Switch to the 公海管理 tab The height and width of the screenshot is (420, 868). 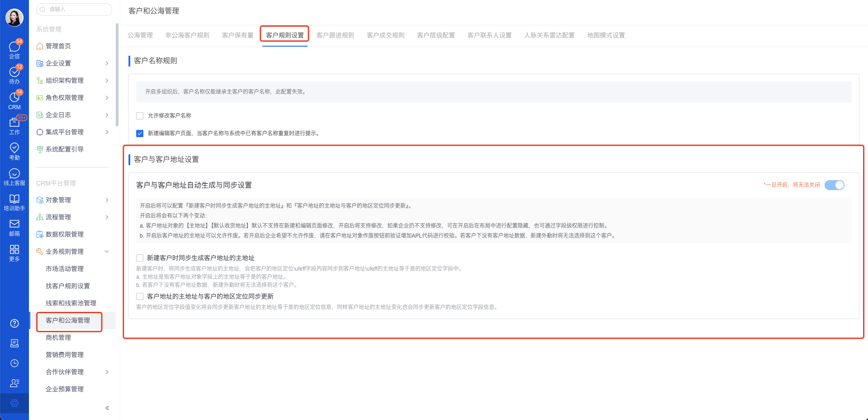pyautogui.click(x=140, y=35)
